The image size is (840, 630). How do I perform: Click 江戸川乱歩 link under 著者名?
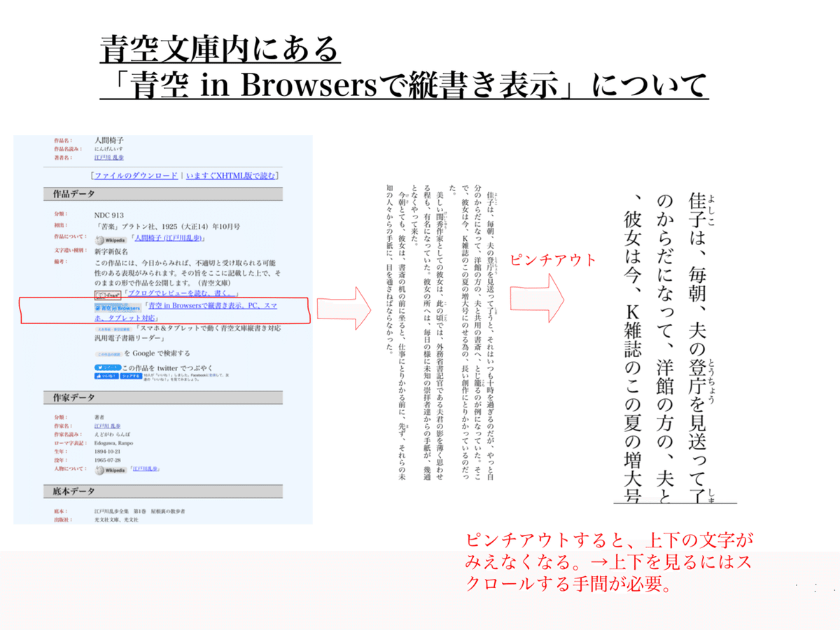(x=111, y=157)
